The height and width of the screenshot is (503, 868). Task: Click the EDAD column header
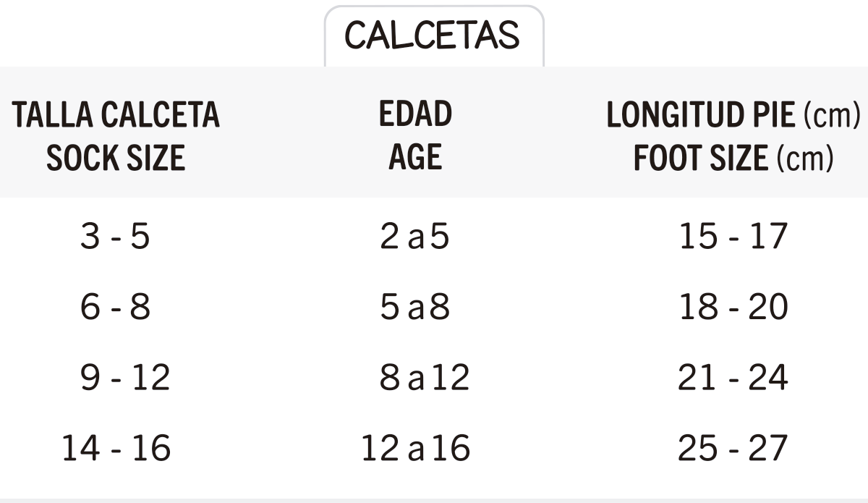pos(416,115)
